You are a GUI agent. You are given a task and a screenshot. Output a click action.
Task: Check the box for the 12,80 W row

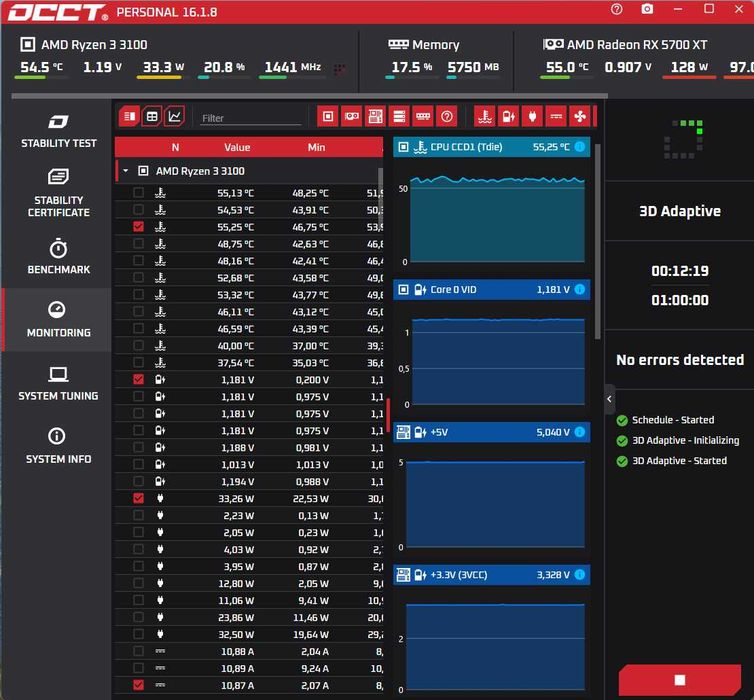click(138, 583)
